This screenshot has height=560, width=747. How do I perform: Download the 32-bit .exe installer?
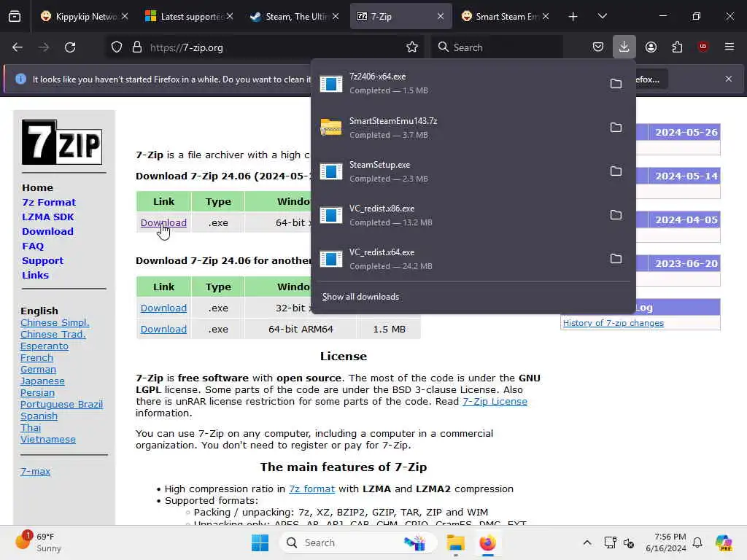[x=163, y=308]
